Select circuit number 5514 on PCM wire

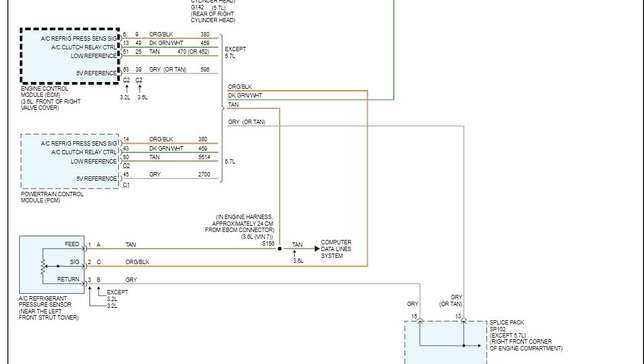(x=204, y=157)
